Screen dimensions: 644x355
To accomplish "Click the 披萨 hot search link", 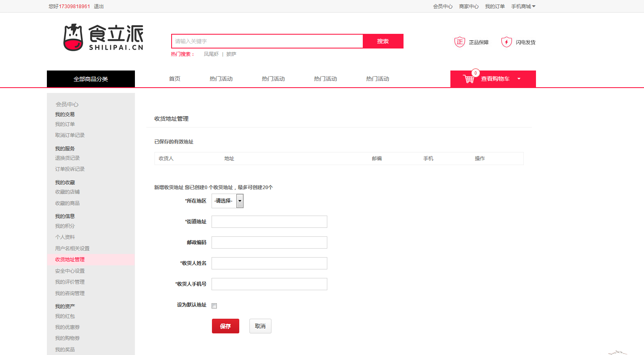I will (231, 54).
